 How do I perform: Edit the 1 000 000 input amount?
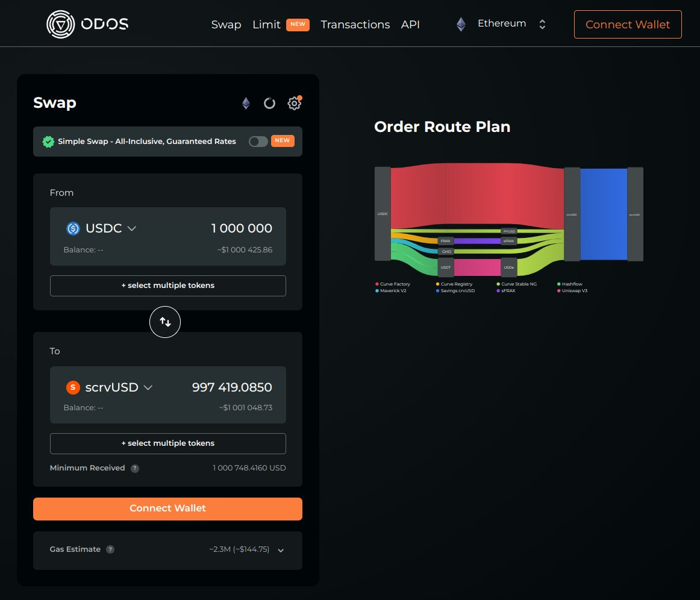point(242,228)
